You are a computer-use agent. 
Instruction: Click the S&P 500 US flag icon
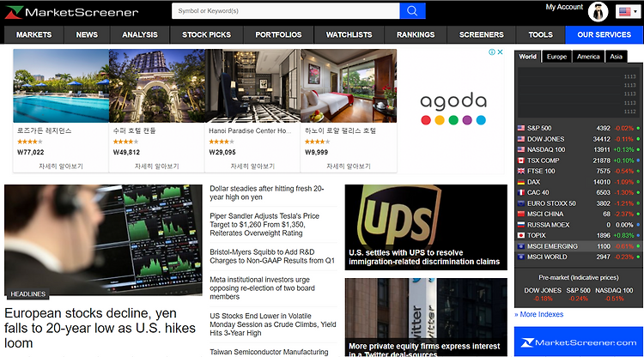(521, 128)
